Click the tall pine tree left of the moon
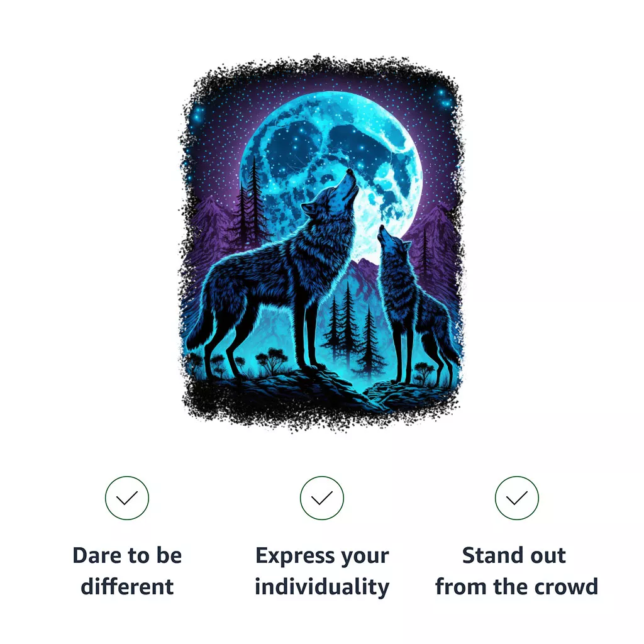Viewport: 644px width, 644px height. click(x=254, y=201)
